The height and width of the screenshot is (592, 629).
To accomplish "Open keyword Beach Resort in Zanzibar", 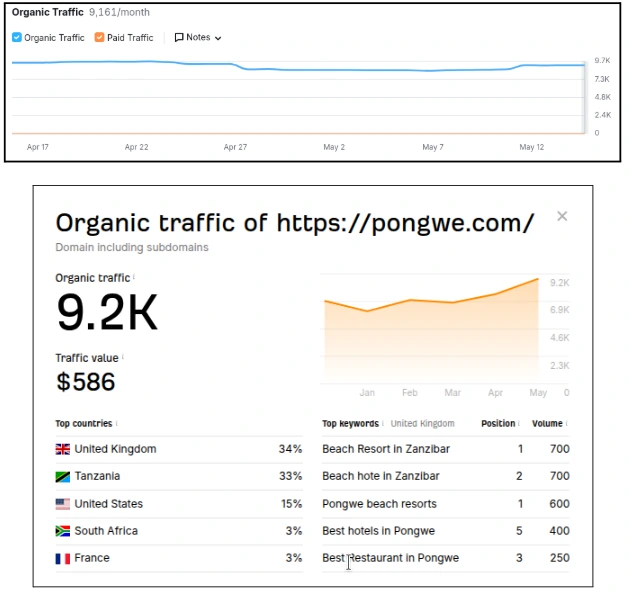I will pyautogui.click(x=386, y=449).
